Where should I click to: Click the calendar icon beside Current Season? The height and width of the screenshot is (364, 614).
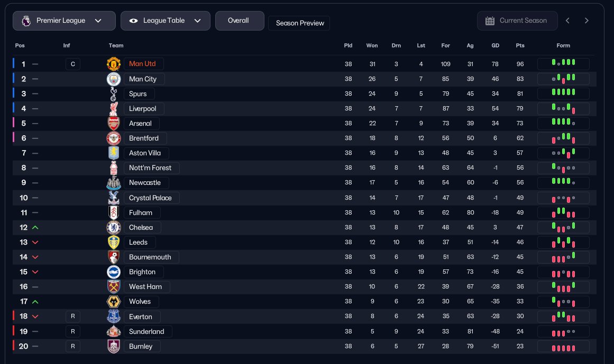490,21
